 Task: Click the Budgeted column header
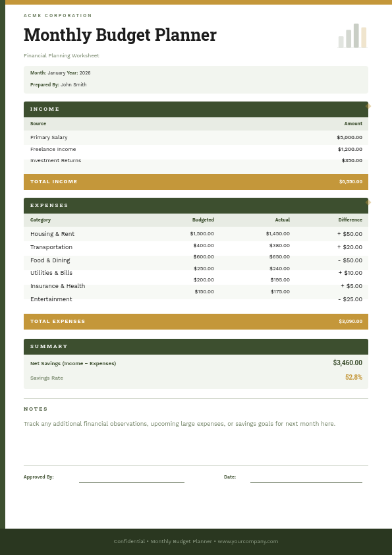(203, 219)
